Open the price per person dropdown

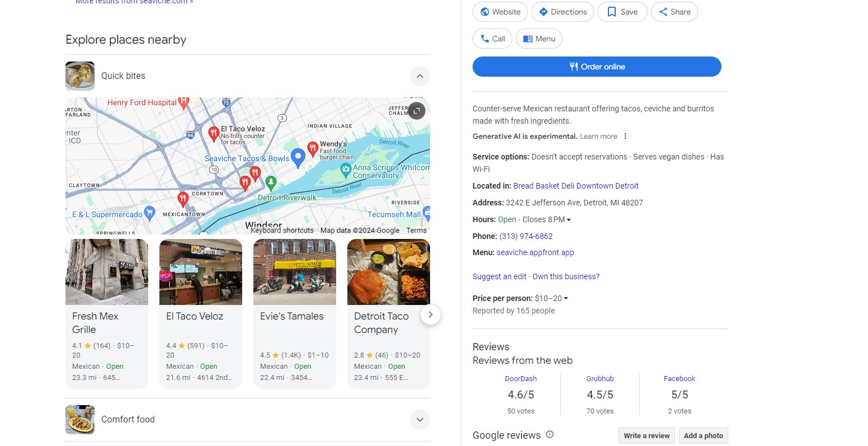tap(565, 298)
